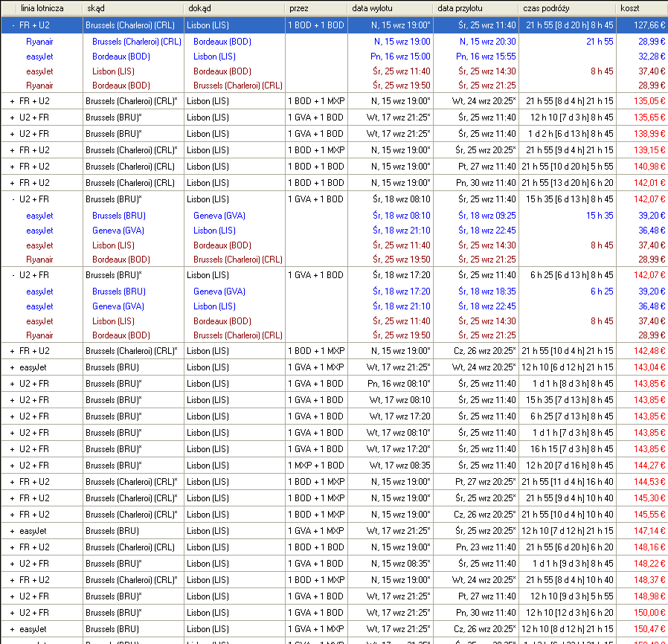Expand the 140,98 € FR + U2 row
Image resolution: width=668 pixels, height=644 pixels.
pos(13,167)
